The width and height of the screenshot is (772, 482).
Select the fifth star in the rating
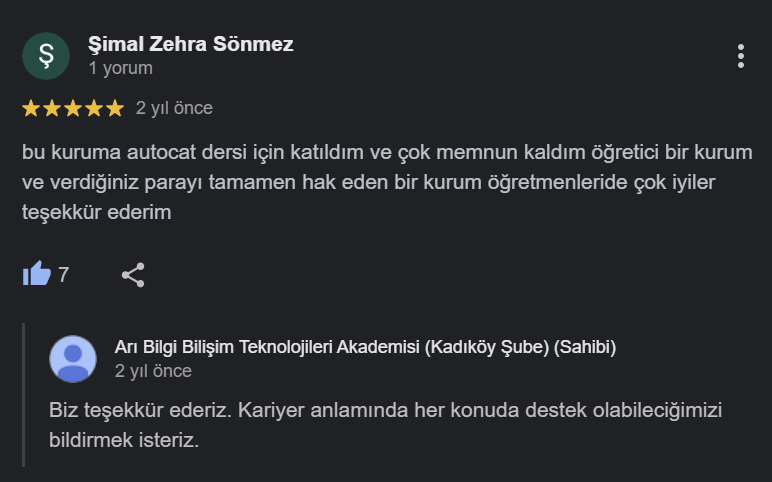point(115,108)
